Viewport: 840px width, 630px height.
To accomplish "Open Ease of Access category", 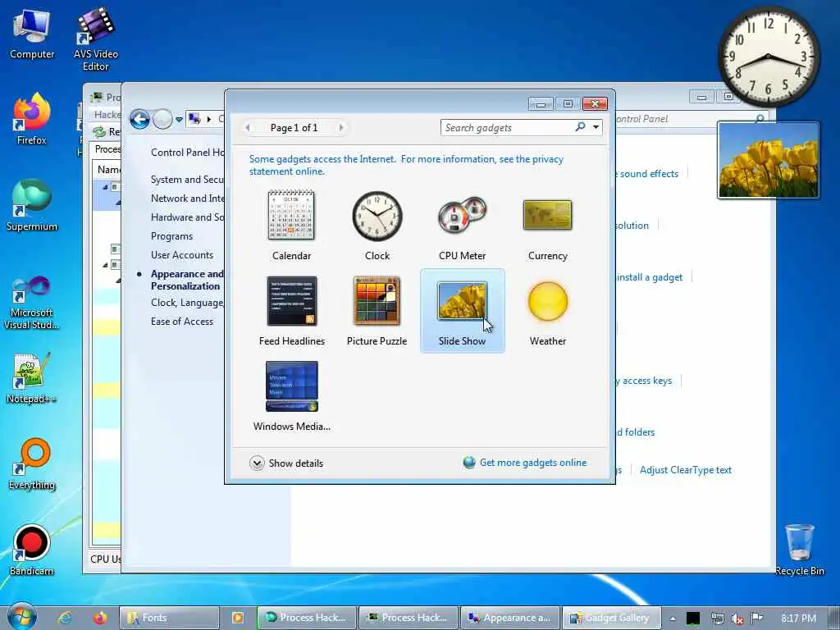I will pyautogui.click(x=181, y=322).
